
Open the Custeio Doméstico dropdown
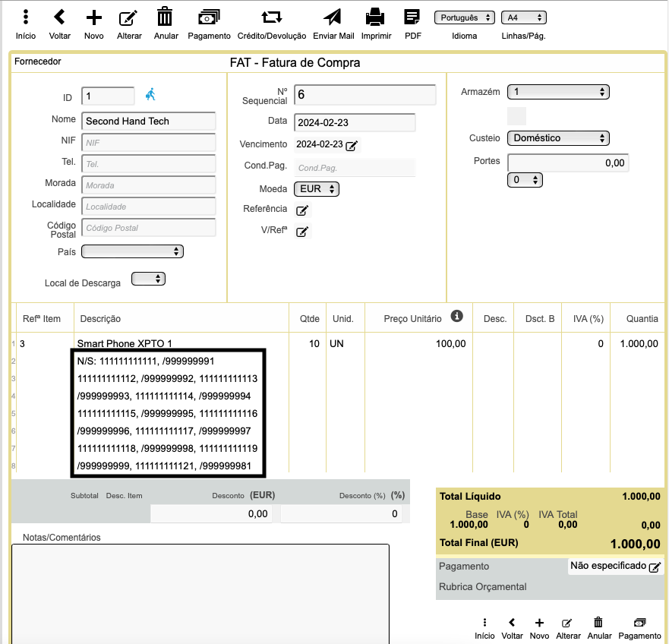point(558,138)
